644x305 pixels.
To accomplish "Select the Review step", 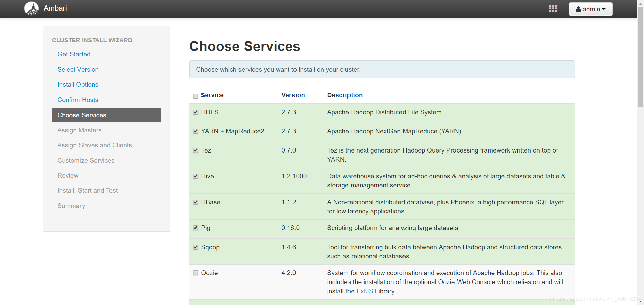I will [x=68, y=175].
